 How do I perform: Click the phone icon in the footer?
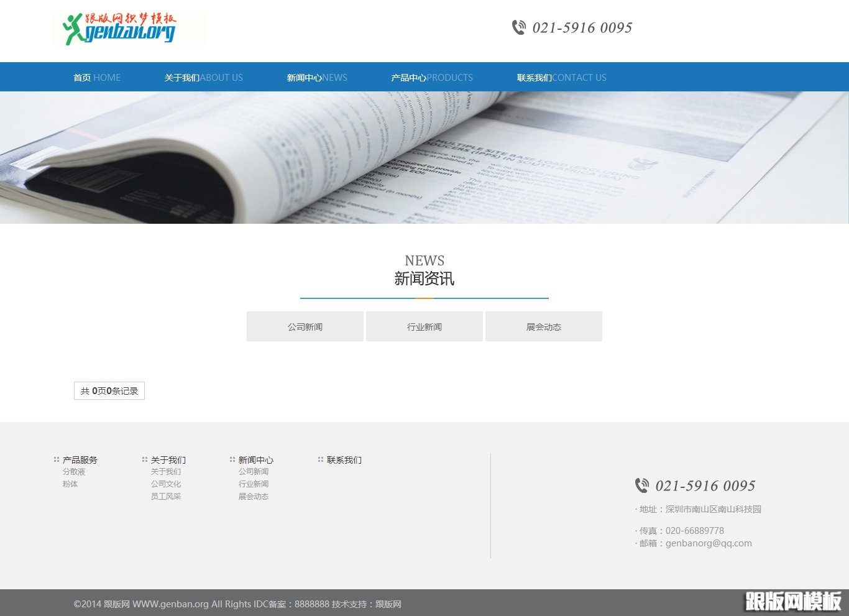(x=641, y=485)
